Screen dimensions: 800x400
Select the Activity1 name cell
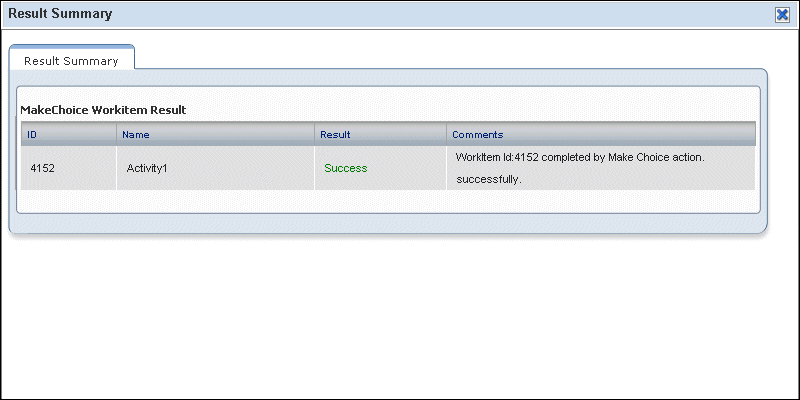pos(215,168)
